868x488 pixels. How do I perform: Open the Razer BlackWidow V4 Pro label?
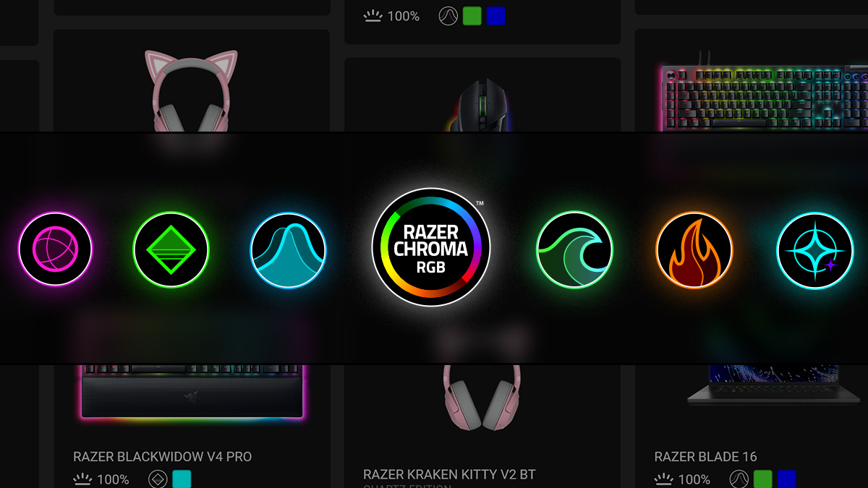(163, 457)
